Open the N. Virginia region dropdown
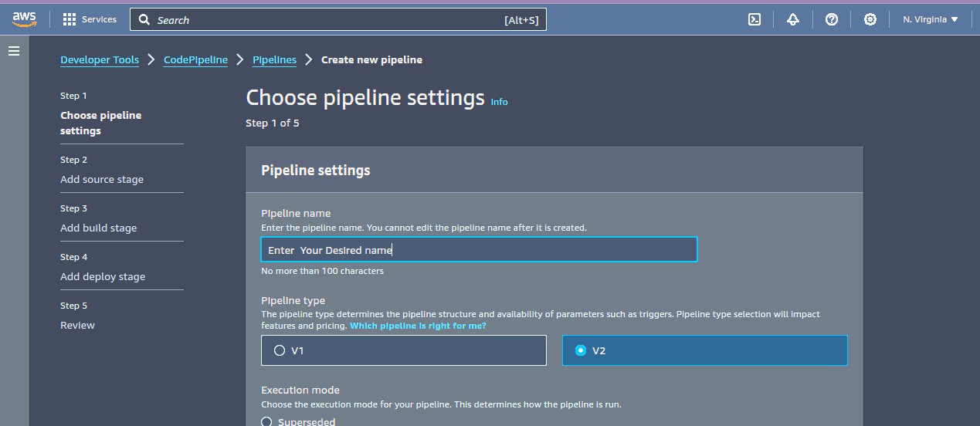980x426 pixels. (931, 20)
